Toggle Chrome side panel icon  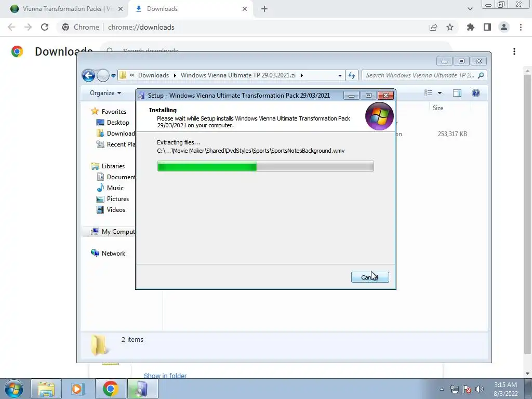coord(487,27)
